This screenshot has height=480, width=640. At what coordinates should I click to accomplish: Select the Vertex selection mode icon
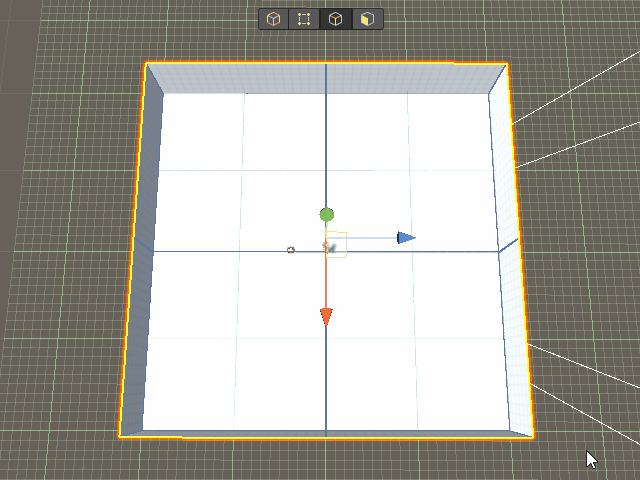pos(304,19)
